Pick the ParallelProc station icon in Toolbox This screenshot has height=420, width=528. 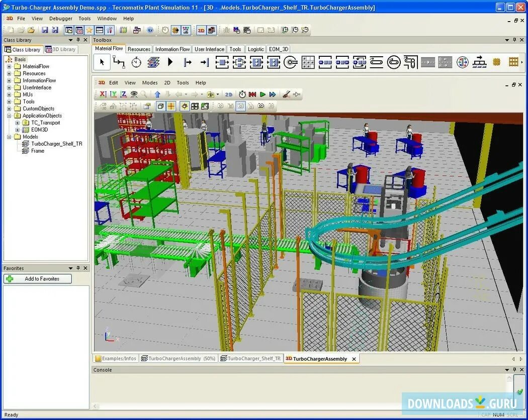tap(239, 62)
